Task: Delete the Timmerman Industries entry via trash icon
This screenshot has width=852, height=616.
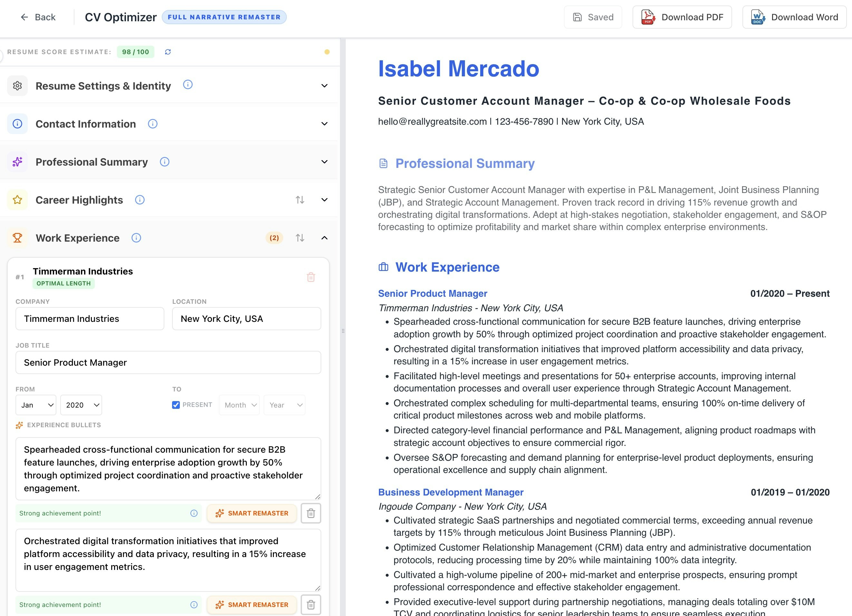Action: tap(311, 278)
